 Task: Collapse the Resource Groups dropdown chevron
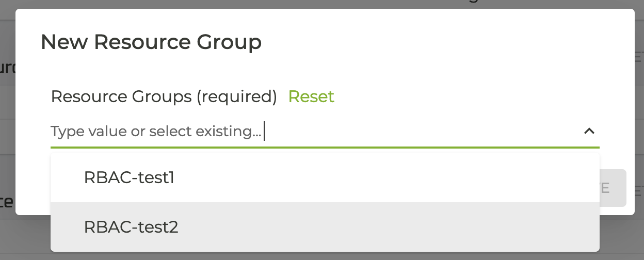click(589, 131)
